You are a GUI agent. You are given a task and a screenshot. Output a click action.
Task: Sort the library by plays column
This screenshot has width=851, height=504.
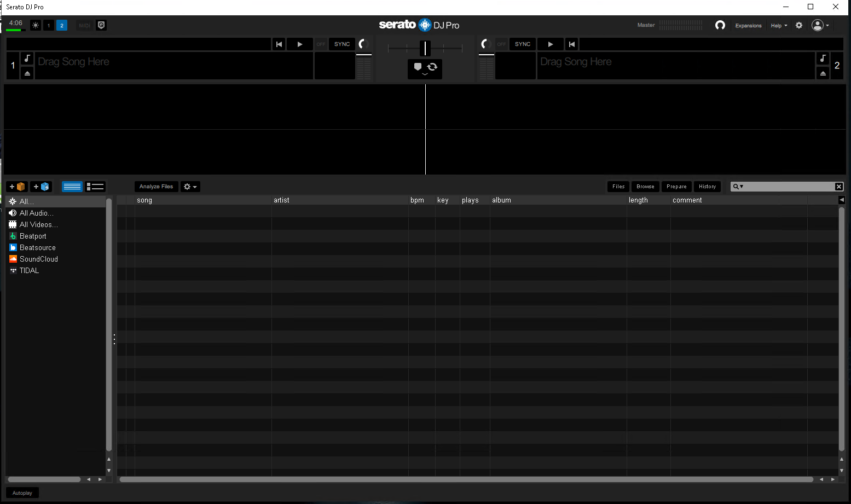(x=475, y=200)
